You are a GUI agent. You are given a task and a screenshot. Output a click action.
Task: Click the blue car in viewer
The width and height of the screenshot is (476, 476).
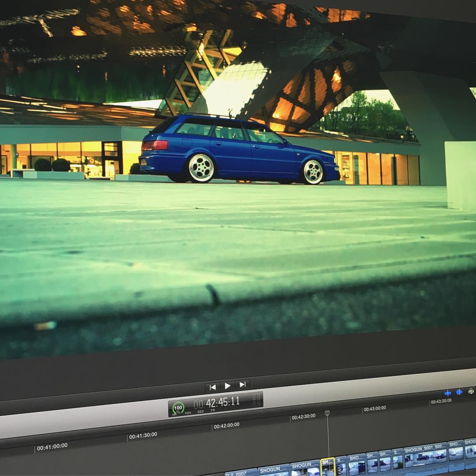239,150
